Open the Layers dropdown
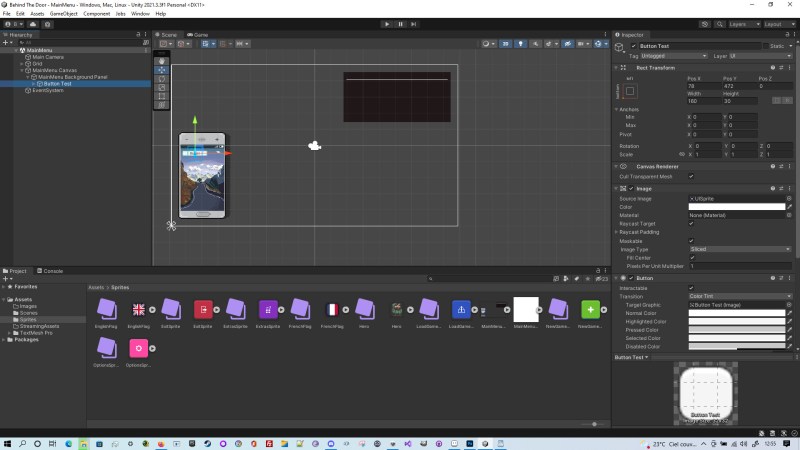The image size is (800, 450). coord(744,24)
